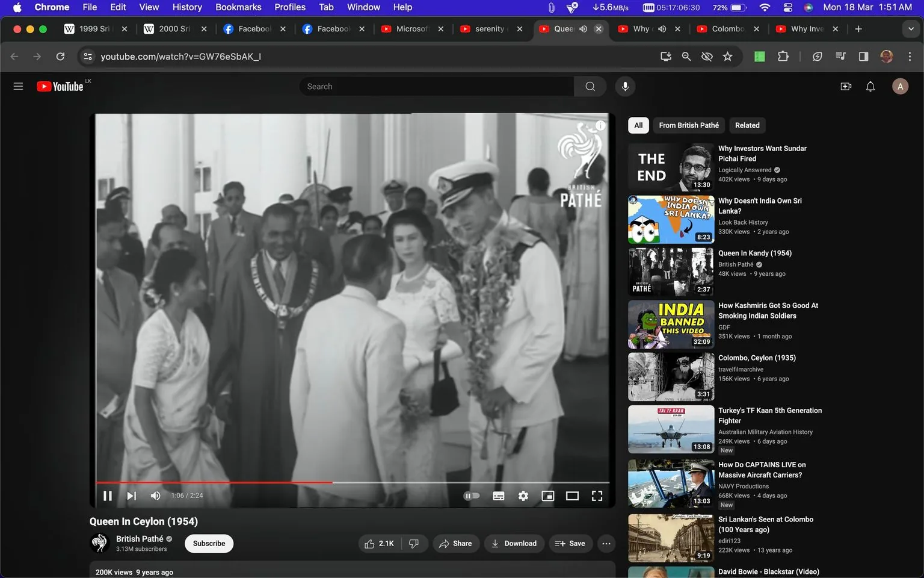Mute the video volume
The height and width of the screenshot is (578, 924).
pyautogui.click(x=155, y=496)
